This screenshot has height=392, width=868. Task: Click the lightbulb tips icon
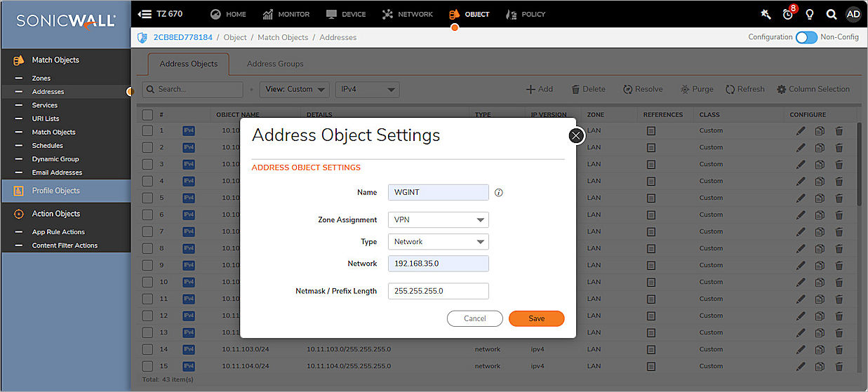click(810, 14)
